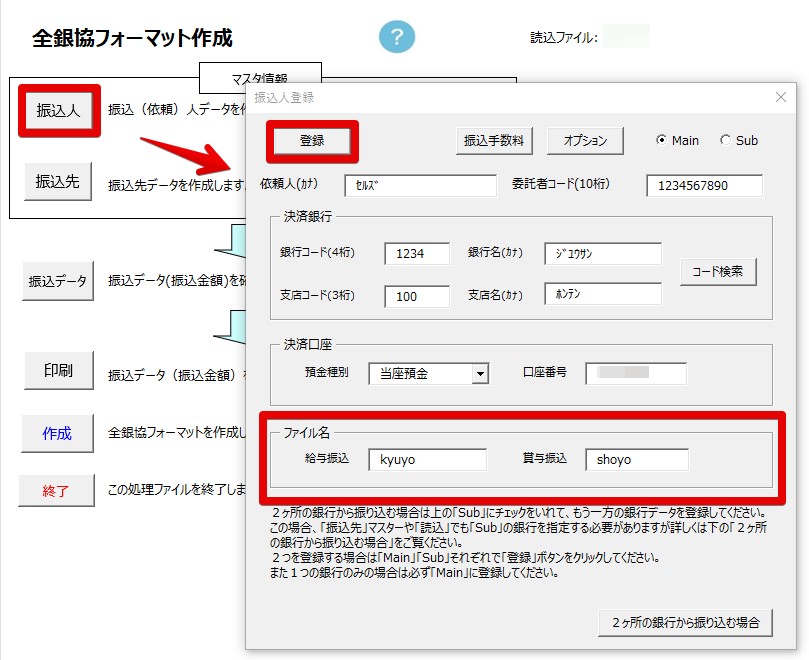Click the コード検索 button
This screenshot has height=660, width=809.
click(x=718, y=271)
